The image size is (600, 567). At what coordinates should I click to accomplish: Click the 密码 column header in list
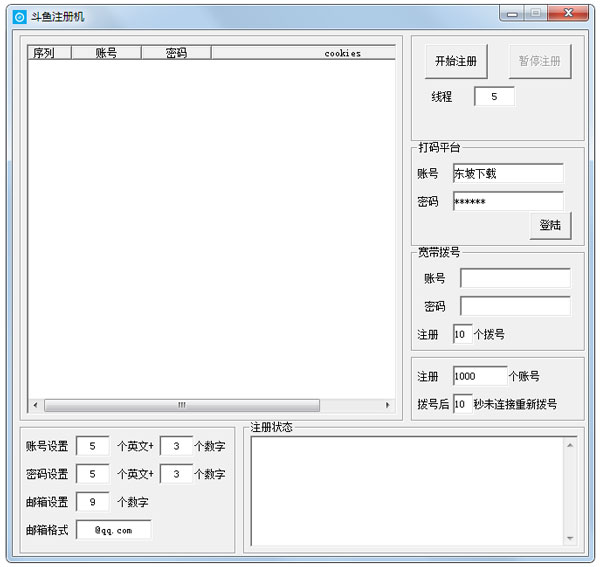[x=176, y=53]
